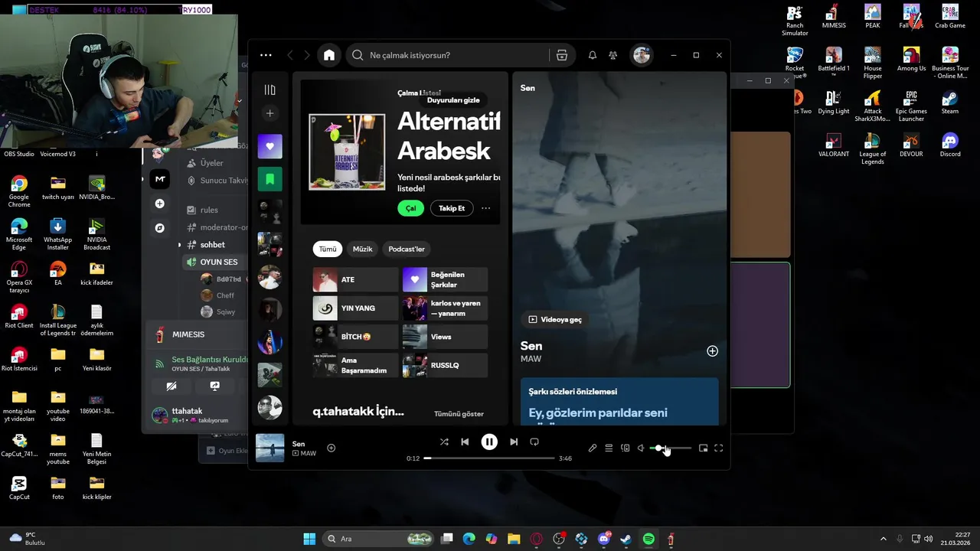The width and height of the screenshot is (980, 551).
Task: Go to Spotify home
Action: (329, 55)
